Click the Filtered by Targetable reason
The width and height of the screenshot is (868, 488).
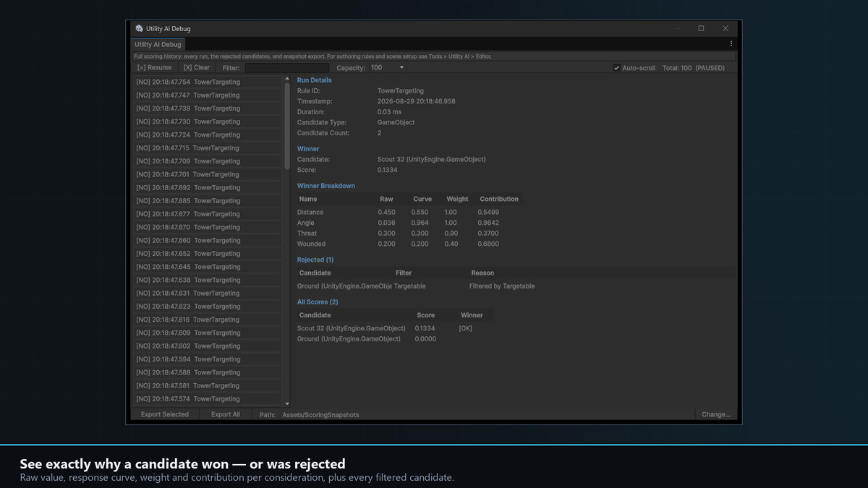pyautogui.click(x=502, y=286)
